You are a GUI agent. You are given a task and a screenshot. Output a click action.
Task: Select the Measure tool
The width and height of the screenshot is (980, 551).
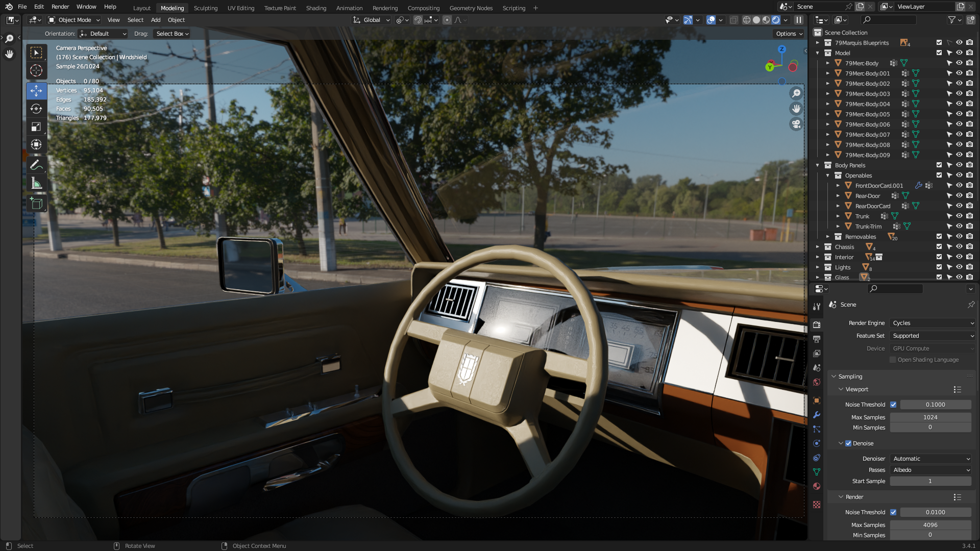click(36, 183)
